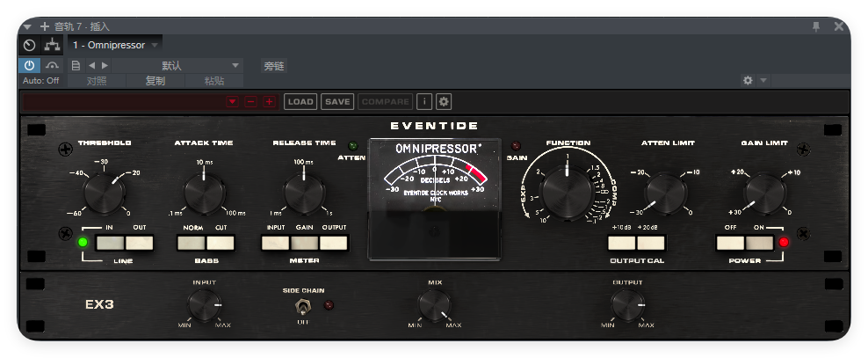The image size is (868, 358).
Task: Click the Omnipressor VU meter display
Action: 435,199
